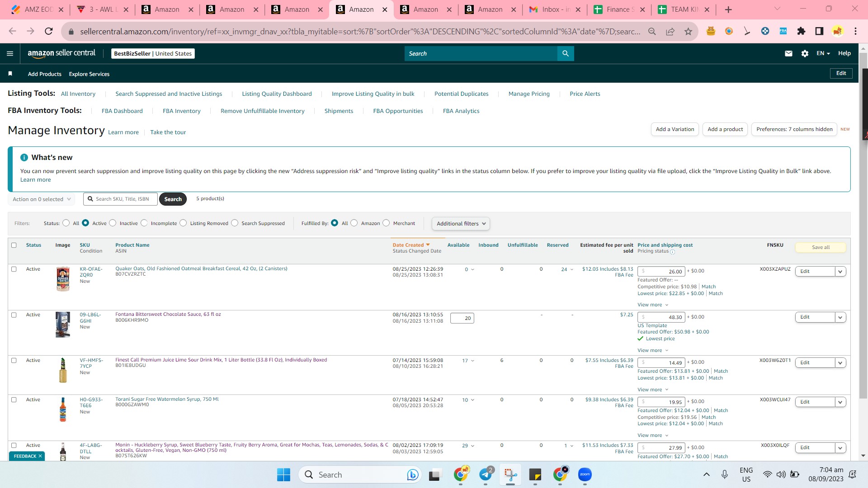
Task: Tick the select-all checkbox in the table header
Action: [14, 245]
